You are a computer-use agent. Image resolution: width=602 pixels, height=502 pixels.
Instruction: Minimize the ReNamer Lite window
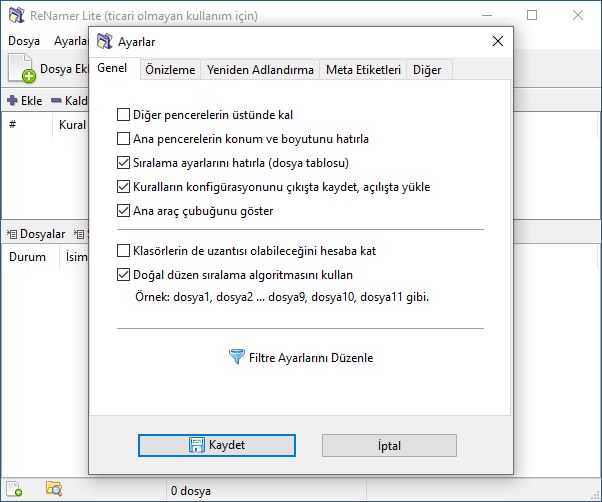[487, 15]
